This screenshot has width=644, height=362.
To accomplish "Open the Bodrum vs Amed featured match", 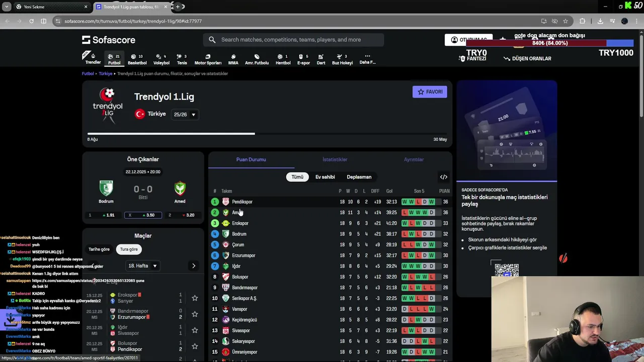I will tap(143, 191).
